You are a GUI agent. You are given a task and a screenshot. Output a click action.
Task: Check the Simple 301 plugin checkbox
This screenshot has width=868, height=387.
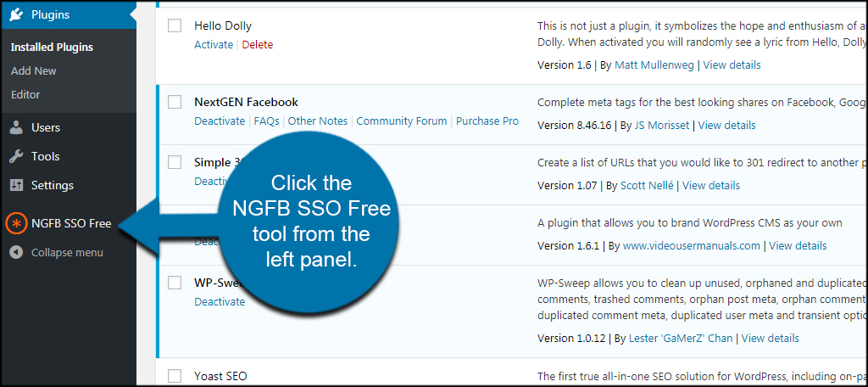click(175, 162)
